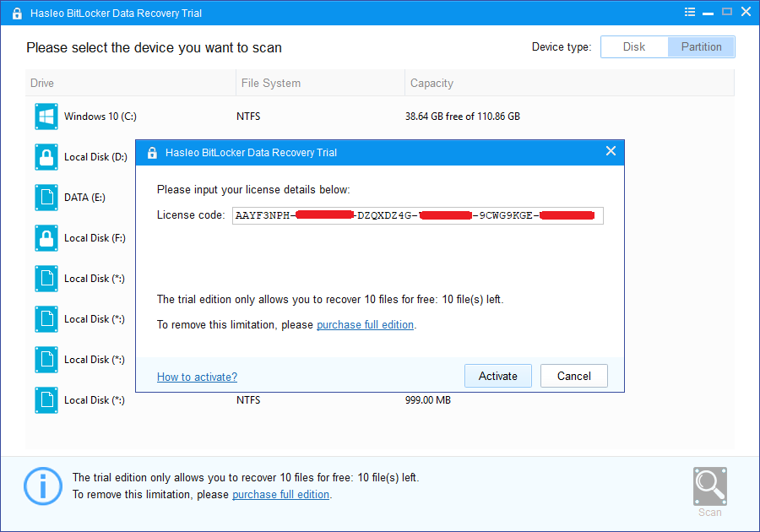Switch device type to Disk
760x532 pixels.
coord(634,47)
